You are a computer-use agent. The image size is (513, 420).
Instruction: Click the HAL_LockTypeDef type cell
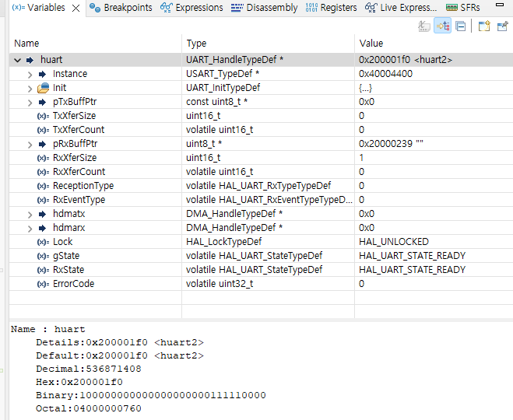[223, 242]
